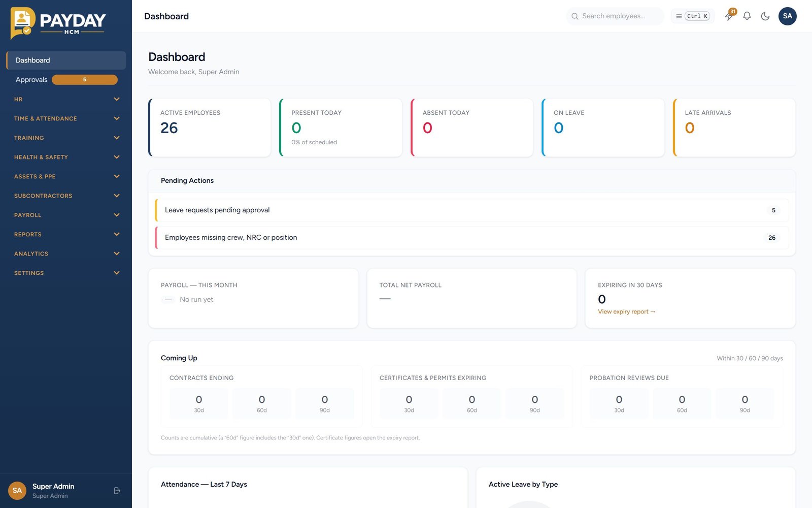Click 'Welcome back, Super Admin' text
This screenshot has height=508, width=812.
(x=194, y=72)
